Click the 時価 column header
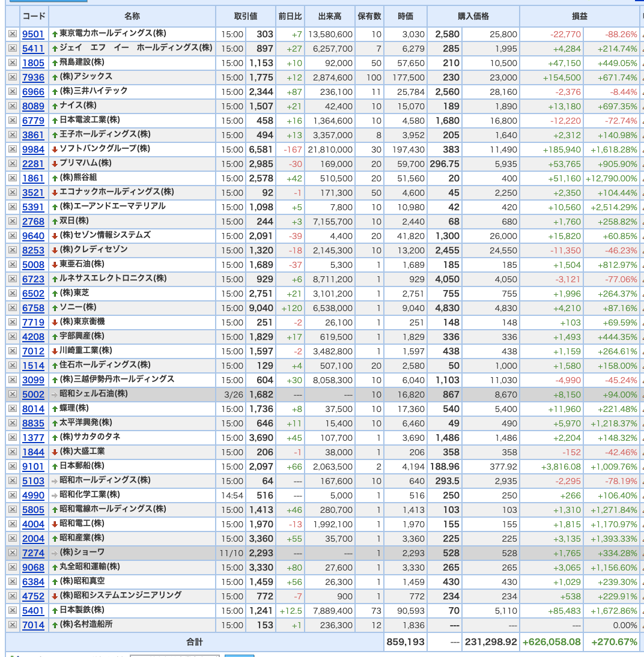Viewport: 644px width, 657px height. coord(406,16)
